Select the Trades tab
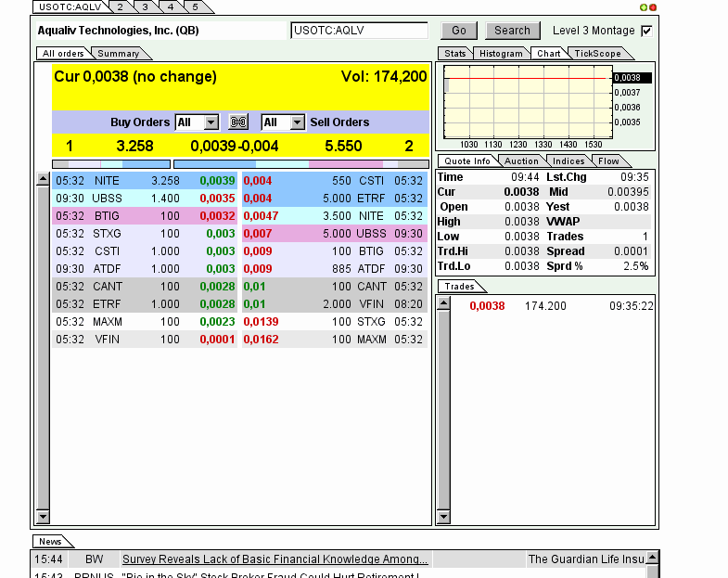This screenshot has width=728, height=578. 460,287
